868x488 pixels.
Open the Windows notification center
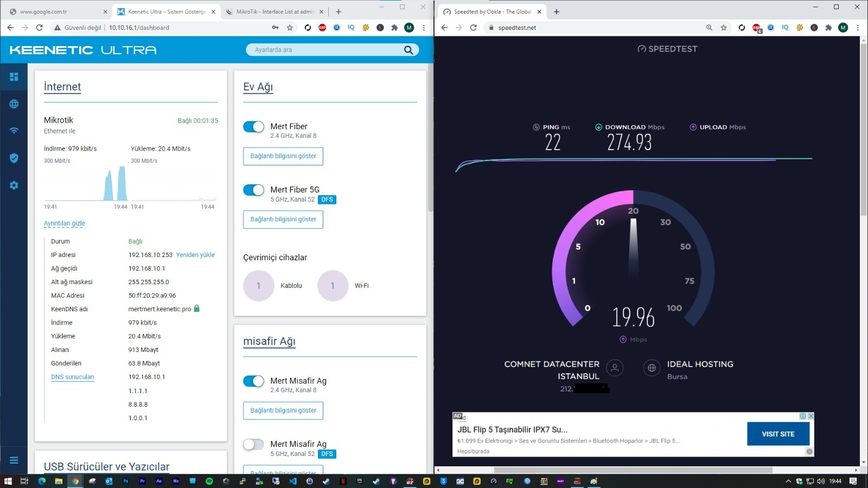click(853, 481)
